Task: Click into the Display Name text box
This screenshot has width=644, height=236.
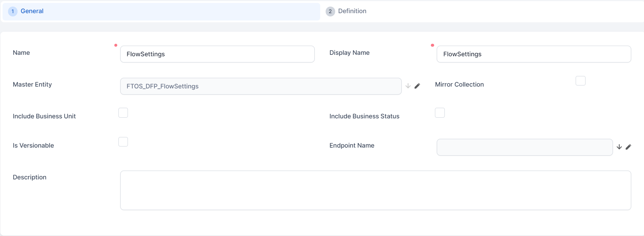Action: (x=534, y=54)
